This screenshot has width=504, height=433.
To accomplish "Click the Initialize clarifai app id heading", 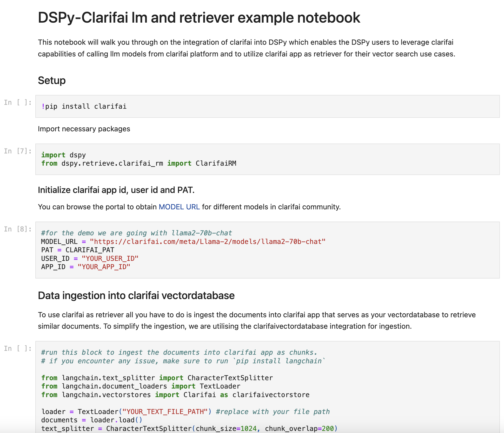I will click(116, 190).
